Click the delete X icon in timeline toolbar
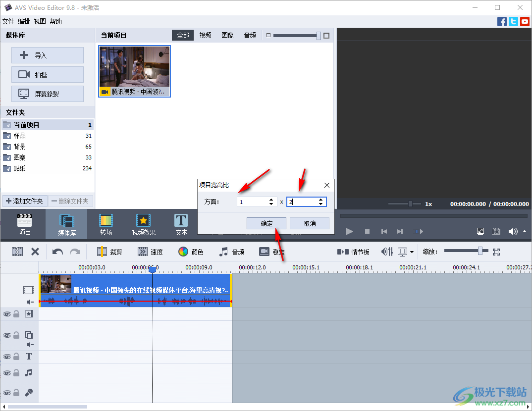Viewport: 532px width, 411px height. click(35, 252)
